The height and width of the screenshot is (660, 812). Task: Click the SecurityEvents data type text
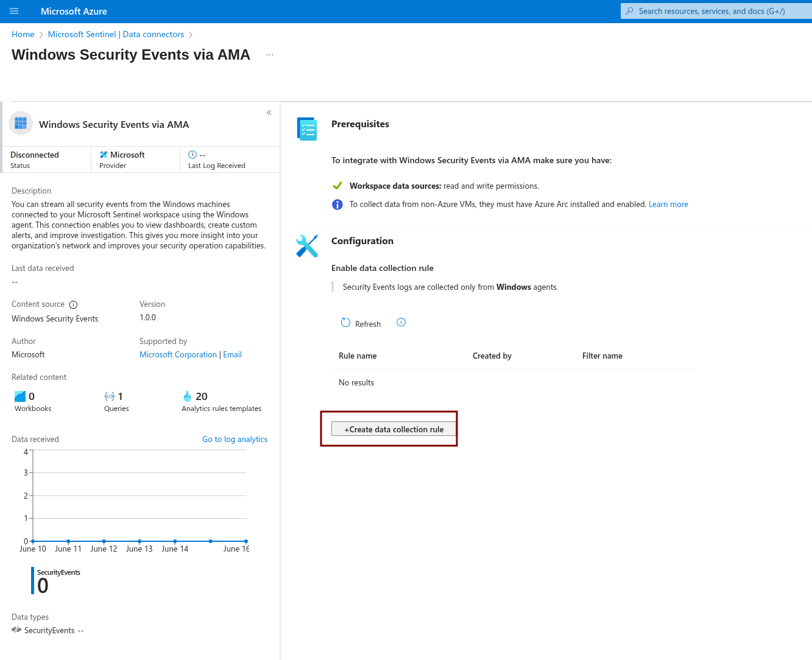point(49,630)
